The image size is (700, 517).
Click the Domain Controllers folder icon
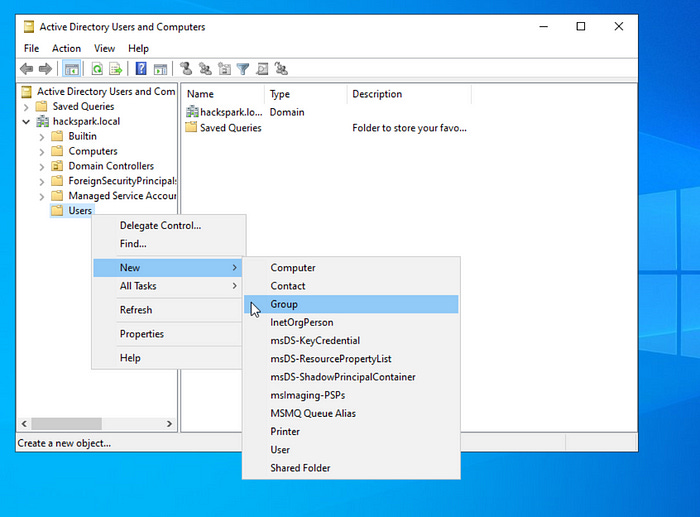(x=57, y=166)
